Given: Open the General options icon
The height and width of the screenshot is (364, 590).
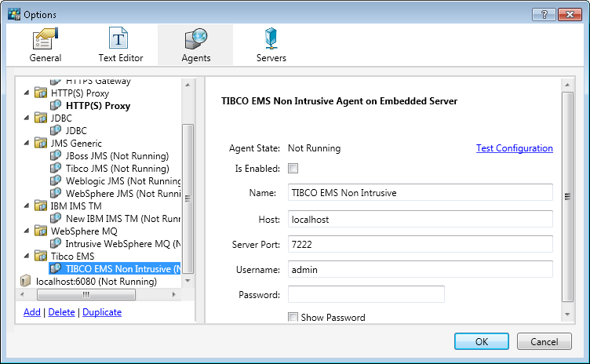Looking at the screenshot, I should pos(45,39).
